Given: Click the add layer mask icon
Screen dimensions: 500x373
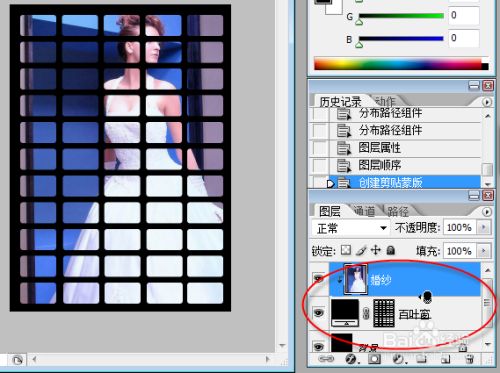Looking at the screenshot, I should 374,359.
